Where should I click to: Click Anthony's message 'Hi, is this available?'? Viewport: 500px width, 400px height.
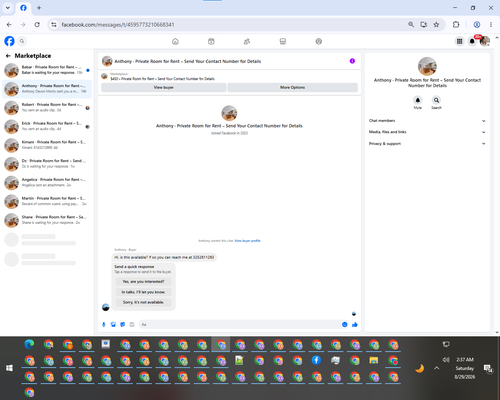click(164, 257)
